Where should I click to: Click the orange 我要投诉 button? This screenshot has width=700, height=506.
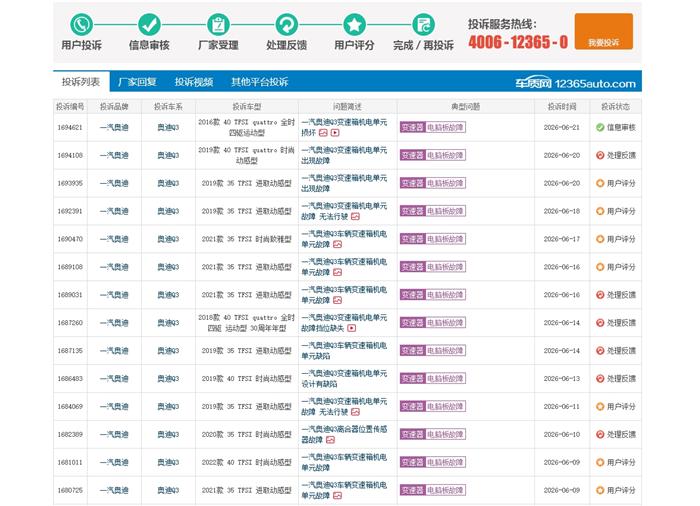point(604,31)
